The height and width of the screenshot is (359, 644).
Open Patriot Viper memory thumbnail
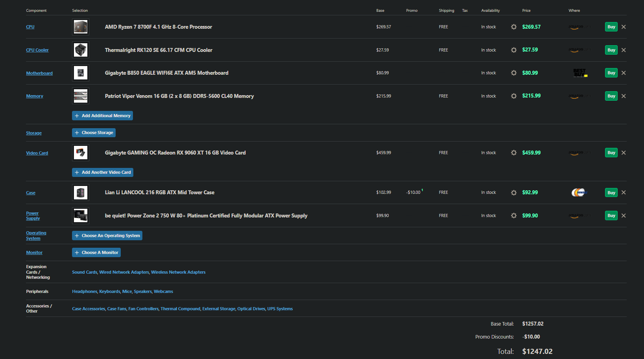(81, 96)
